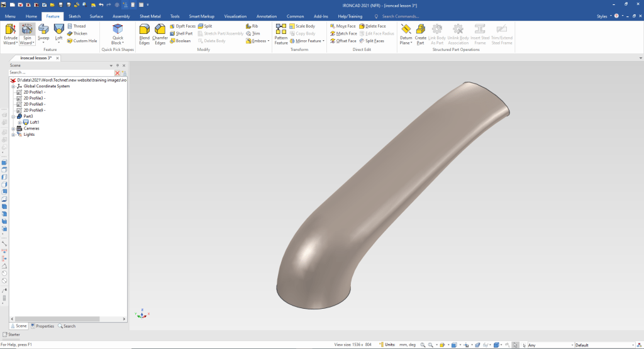Switch to Properties tab at panel bottom

(x=42, y=326)
